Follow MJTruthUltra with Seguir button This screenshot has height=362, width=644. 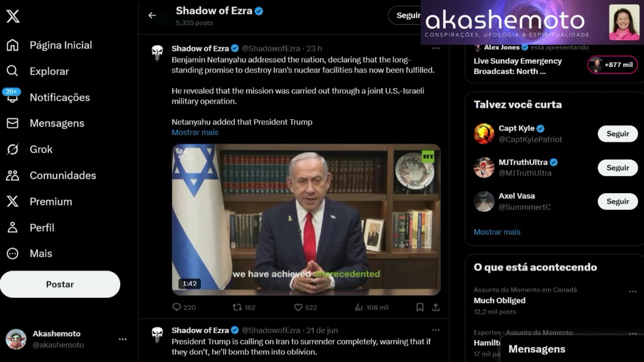tap(617, 167)
